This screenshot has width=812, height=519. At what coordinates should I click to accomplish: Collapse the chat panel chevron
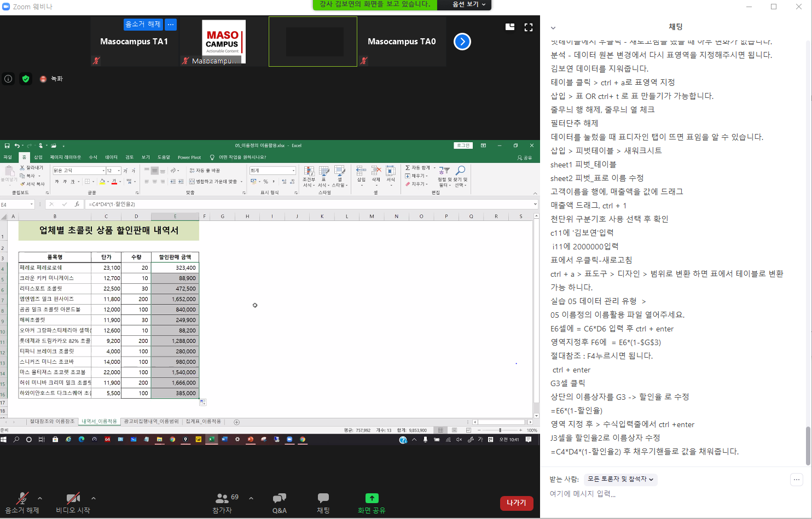[x=553, y=27]
